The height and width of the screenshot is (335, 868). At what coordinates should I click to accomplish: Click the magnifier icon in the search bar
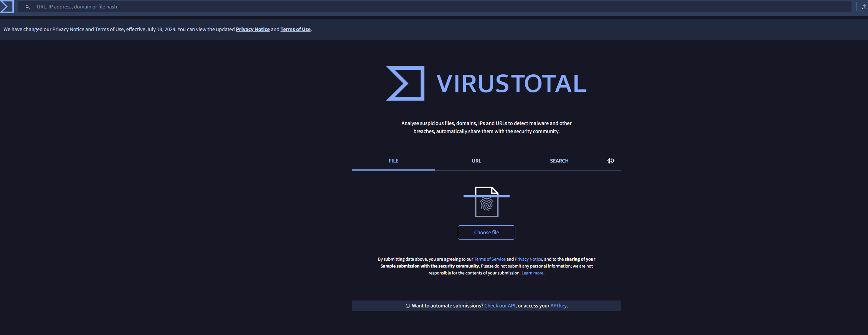(x=28, y=7)
